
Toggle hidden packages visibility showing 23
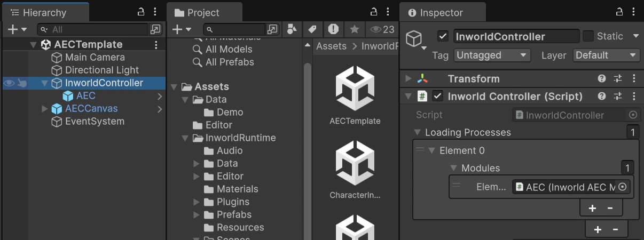pyautogui.click(x=382, y=29)
